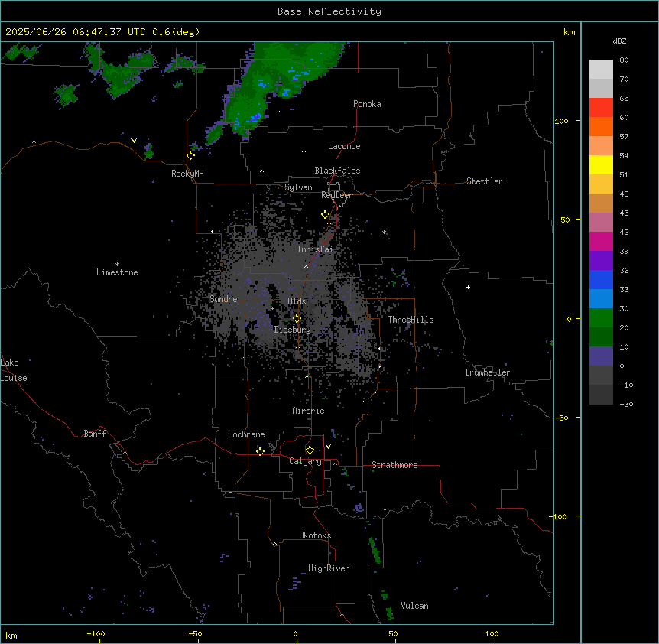Click the Banff label
Image resolution: width=659 pixels, height=644 pixels.
pos(95,434)
